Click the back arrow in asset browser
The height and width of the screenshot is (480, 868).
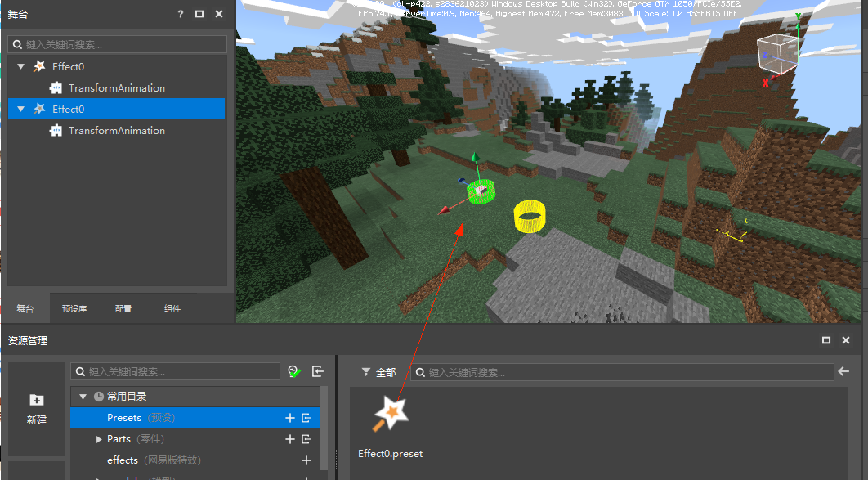[843, 371]
